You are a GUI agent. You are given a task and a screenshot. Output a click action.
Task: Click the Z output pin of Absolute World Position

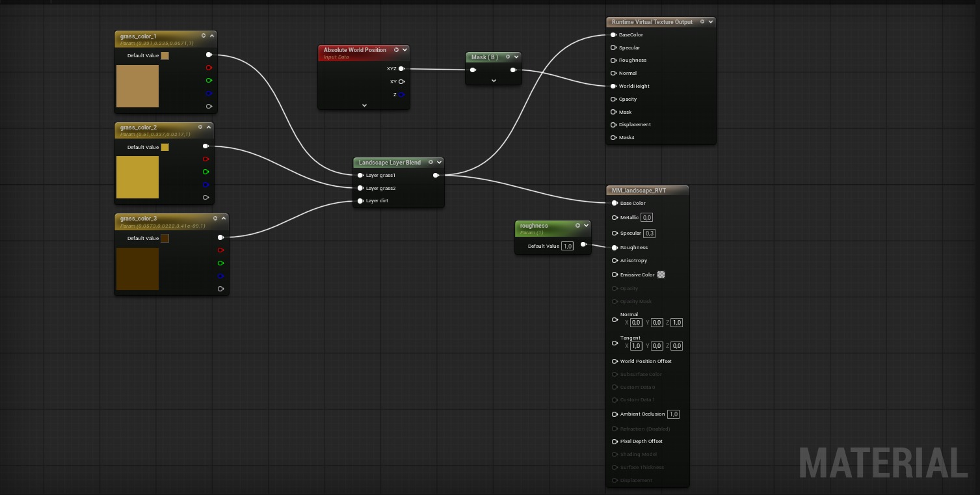[402, 95]
